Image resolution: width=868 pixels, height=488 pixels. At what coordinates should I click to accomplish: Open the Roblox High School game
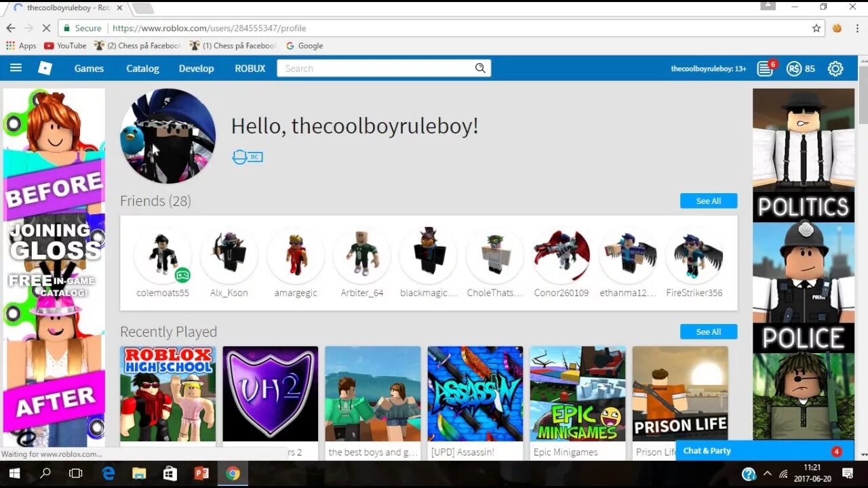pos(167,394)
